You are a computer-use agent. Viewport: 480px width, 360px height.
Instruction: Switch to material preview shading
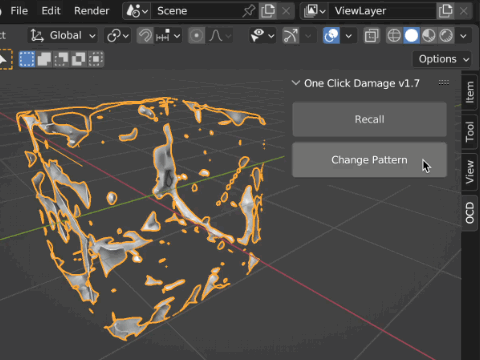point(429,35)
